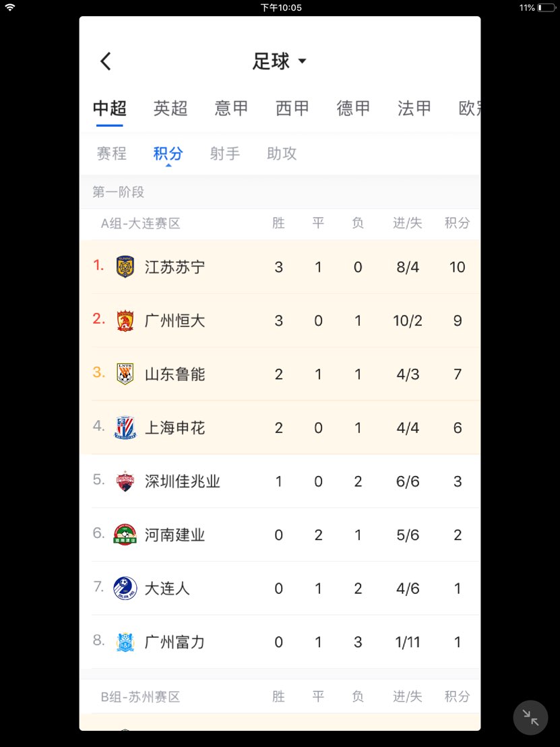Open the 上海申花 team name link
The height and width of the screenshot is (747, 560).
point(175,427)
